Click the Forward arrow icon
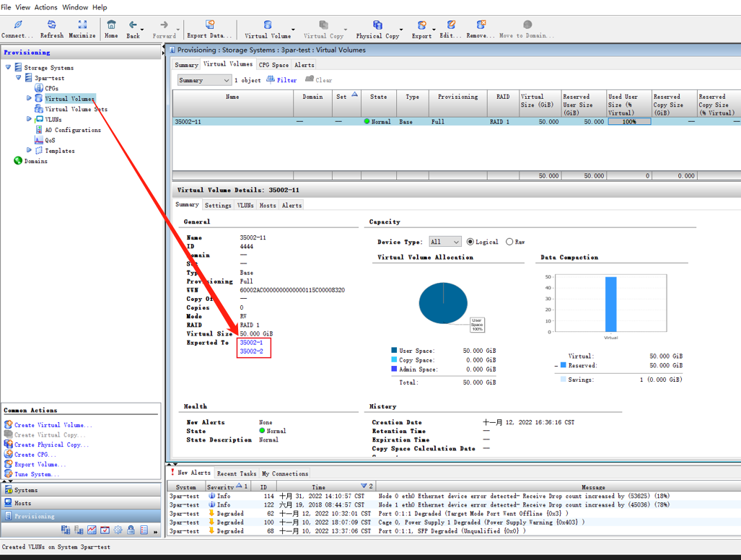This screenshot has height=560, width=741. click(164, 25)
